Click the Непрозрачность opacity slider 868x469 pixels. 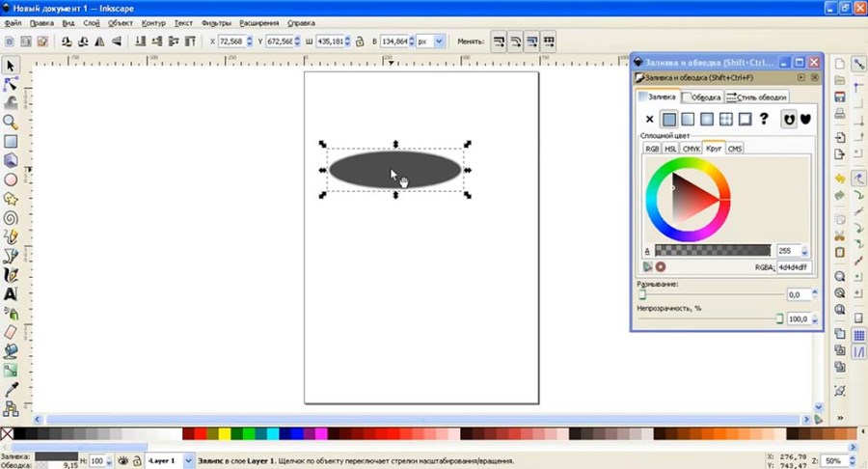tap(710, 319)
